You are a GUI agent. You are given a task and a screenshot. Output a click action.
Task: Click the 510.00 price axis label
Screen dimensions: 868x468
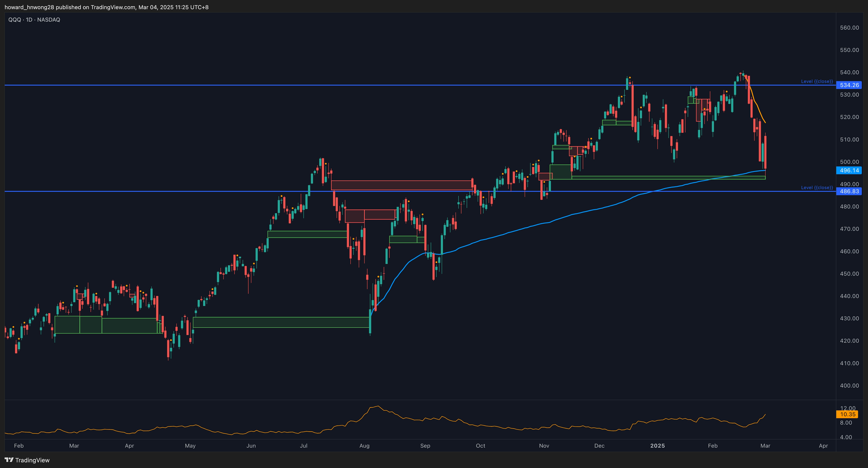point(849,139)
